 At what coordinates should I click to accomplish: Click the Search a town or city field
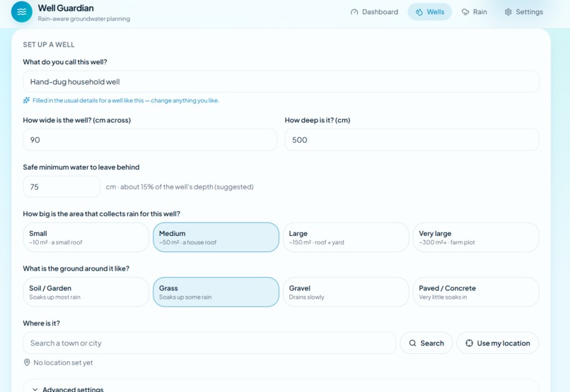(209, 343)
